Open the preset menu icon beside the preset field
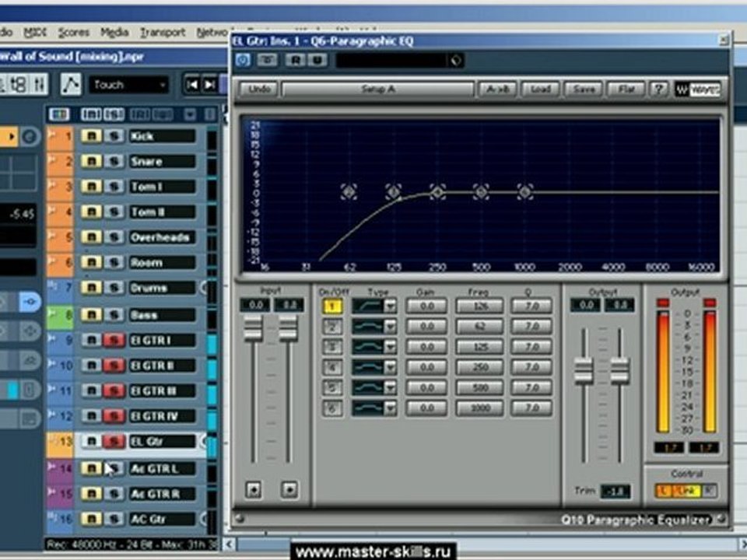 coord(456,61)
